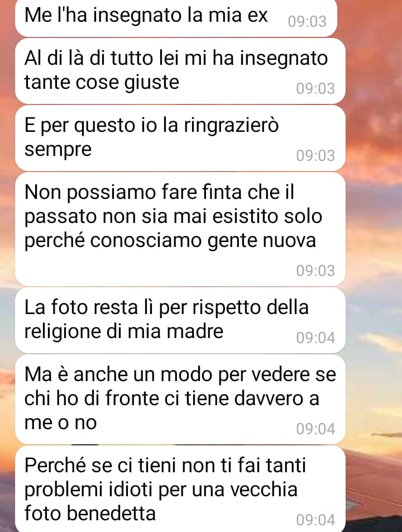Click the 09:03 timestamp on the "mia ex" message
Viewport: 402px width, 532px height.
[307, 22]
